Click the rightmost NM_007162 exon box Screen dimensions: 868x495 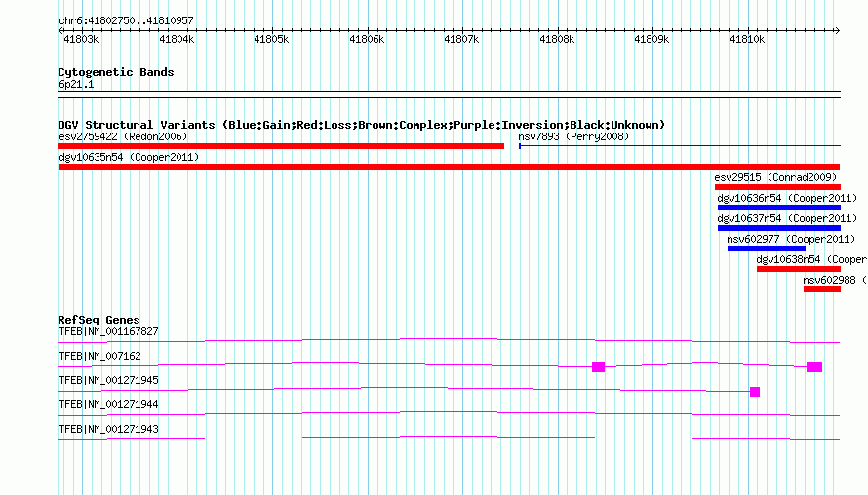click(814, 367)
